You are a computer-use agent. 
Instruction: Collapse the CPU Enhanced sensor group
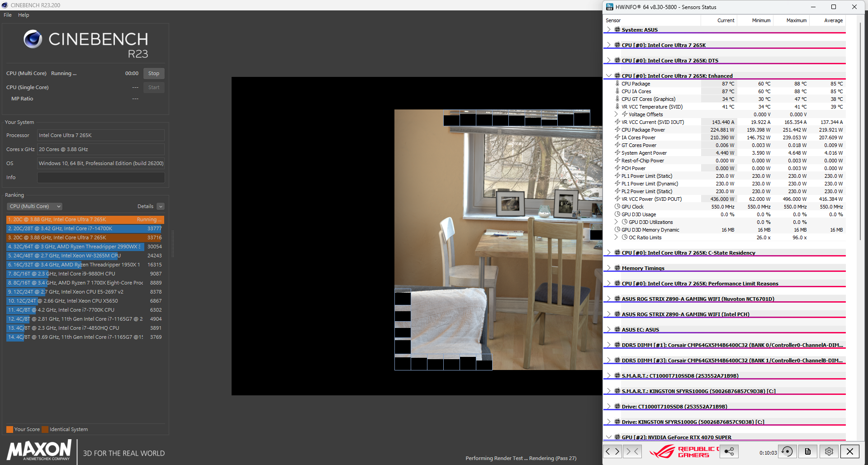[x=609, y=76]
